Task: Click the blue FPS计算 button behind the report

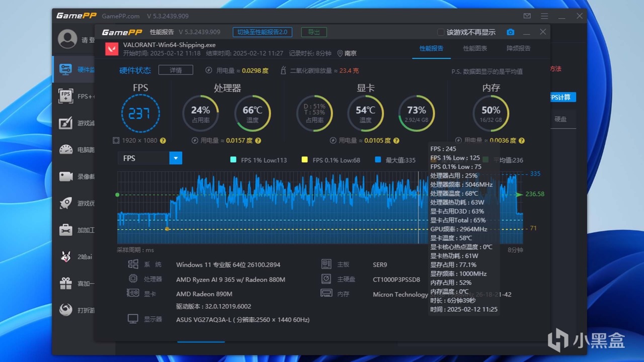Action: coord(562,97)
